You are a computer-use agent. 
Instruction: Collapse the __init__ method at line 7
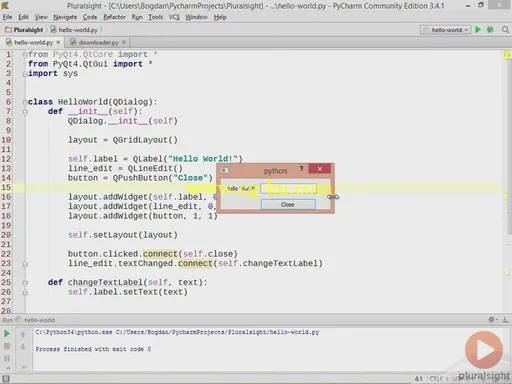tap(25, 112)
